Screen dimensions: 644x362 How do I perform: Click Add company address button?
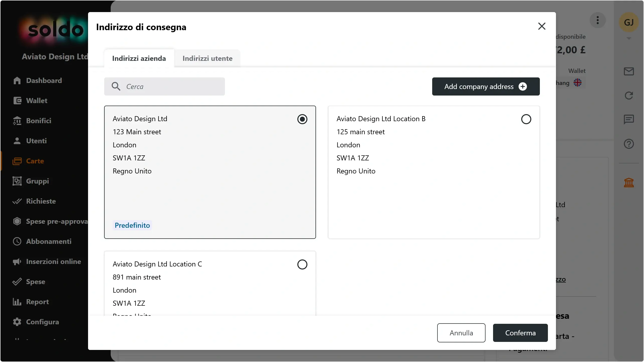[486, 86]
